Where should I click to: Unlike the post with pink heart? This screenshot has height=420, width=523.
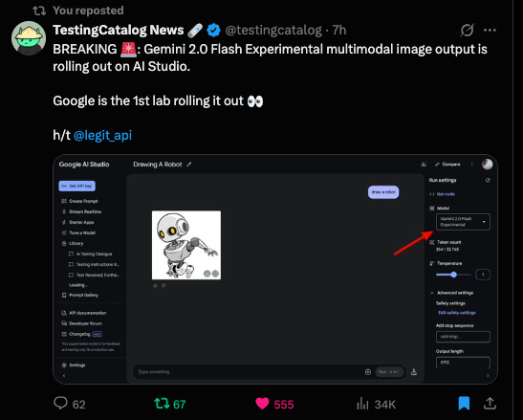coord(262,404)
